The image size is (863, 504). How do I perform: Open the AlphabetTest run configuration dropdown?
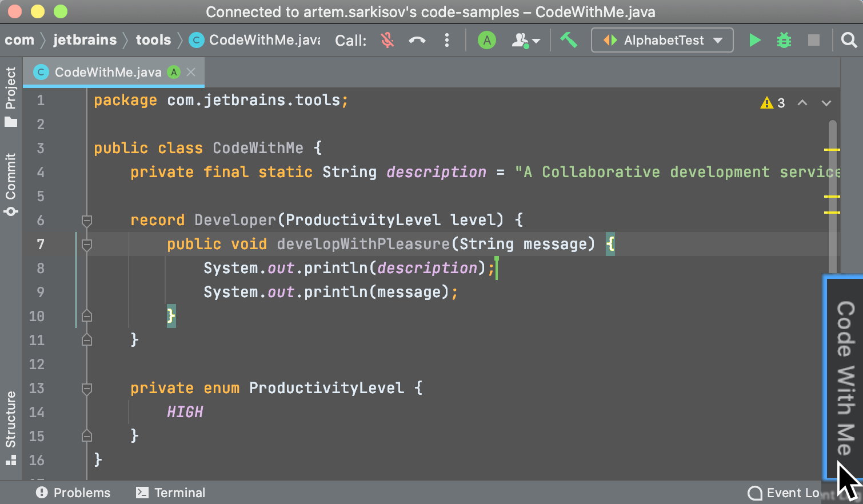click(x=662, y=40)
